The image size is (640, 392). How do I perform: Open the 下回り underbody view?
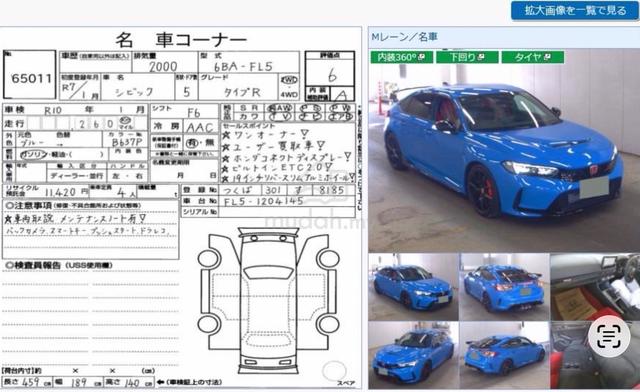tap(467, 57)
